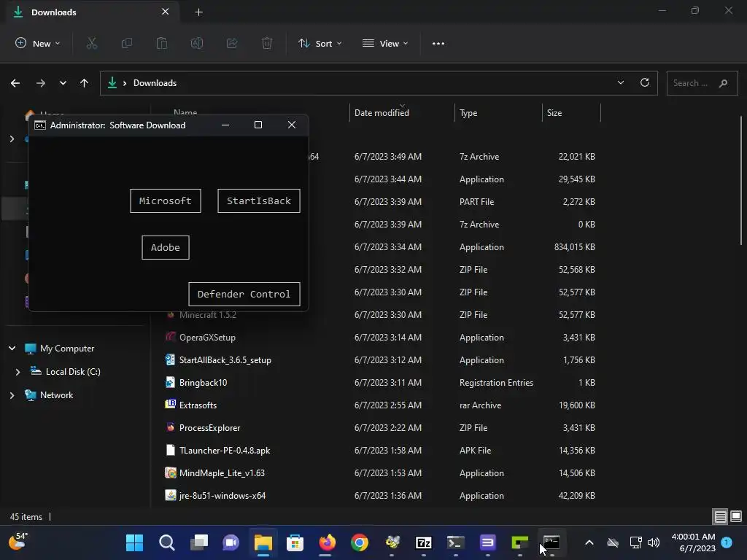Screen dimensions: 747x560
Task: Click the Microsoft button
Action: [166, 201]
